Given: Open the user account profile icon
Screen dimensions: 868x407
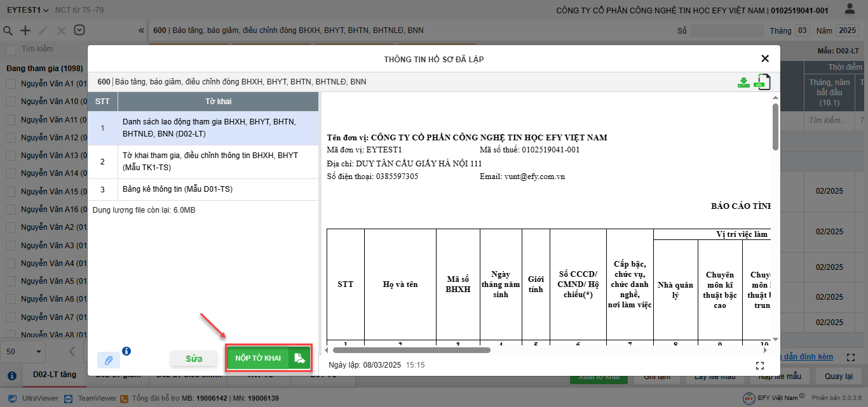Looking at the screenshot, I should tap(850, 10).
